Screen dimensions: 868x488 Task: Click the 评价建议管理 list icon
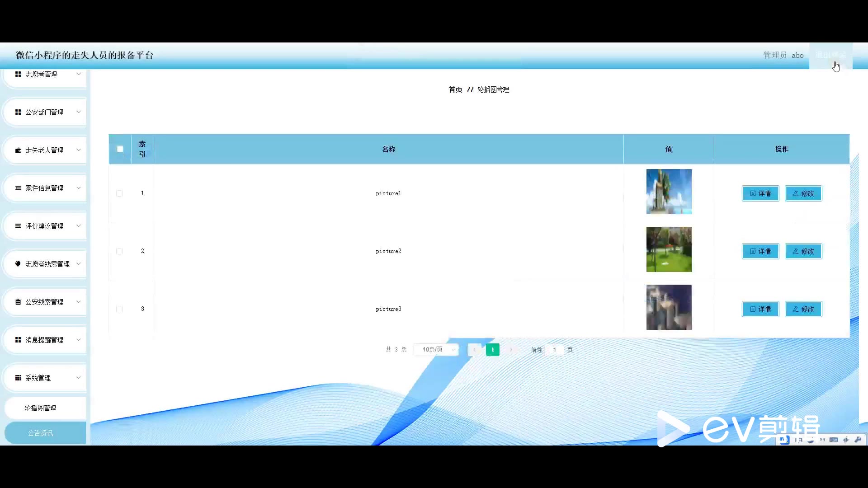pos(18,226)
